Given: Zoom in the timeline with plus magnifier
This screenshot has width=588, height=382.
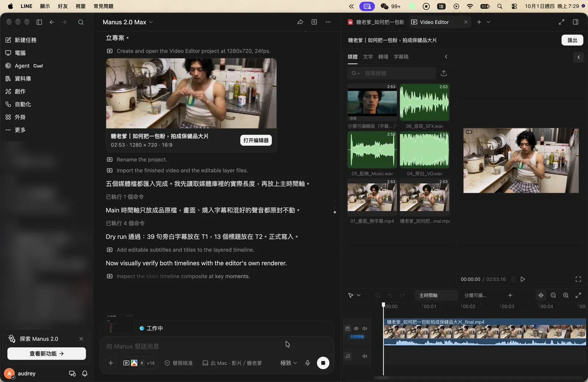Looking at the screenshot, I should click(566, 295).
